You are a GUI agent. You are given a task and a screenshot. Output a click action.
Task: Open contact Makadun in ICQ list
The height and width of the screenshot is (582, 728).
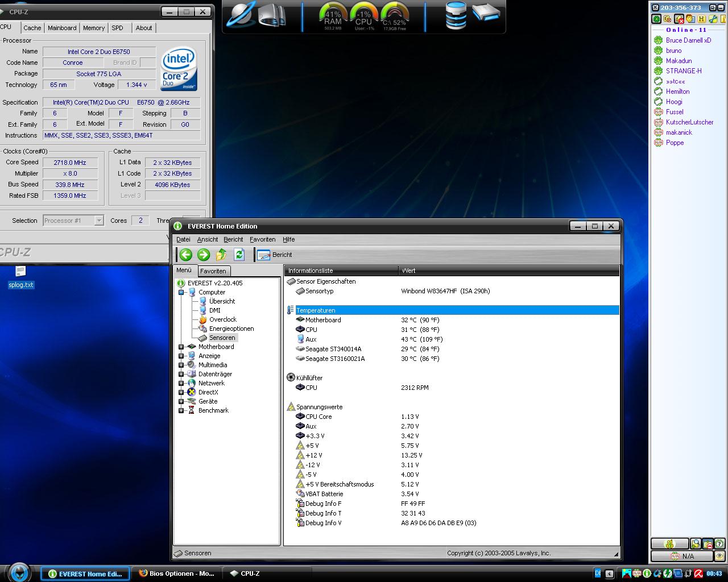pos(679,61)
